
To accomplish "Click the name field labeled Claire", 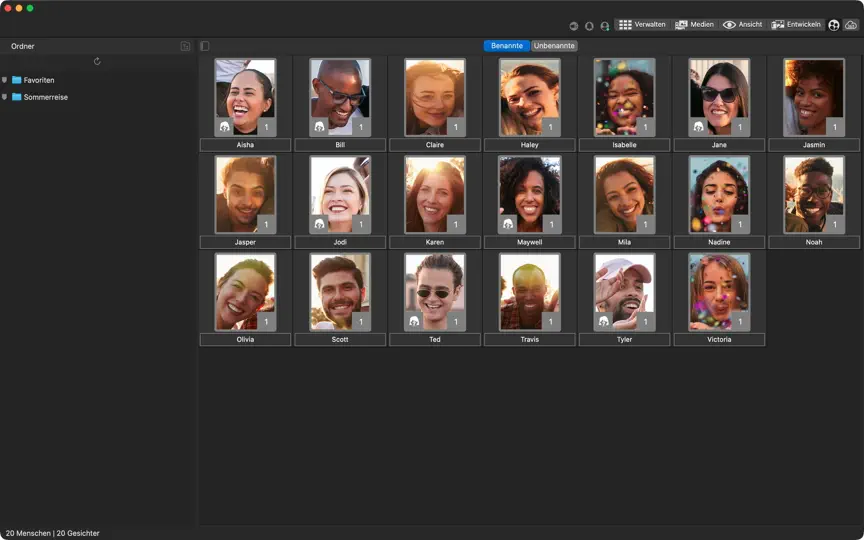I will (435, 145).
